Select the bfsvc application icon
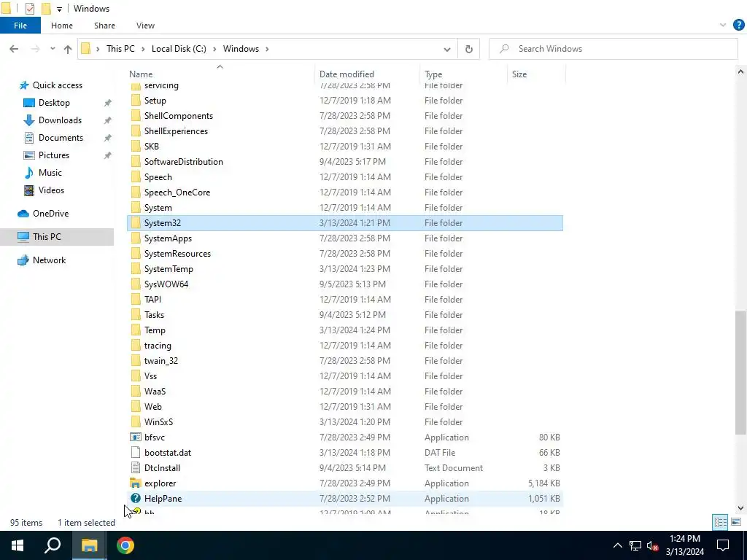This screenshot has height=560, width=747. (x=136, y=437)
